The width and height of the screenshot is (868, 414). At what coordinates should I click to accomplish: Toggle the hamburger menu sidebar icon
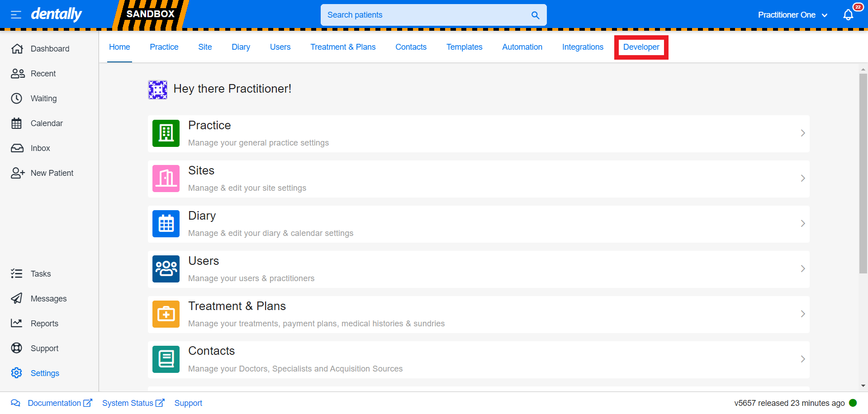click(16, 15)
